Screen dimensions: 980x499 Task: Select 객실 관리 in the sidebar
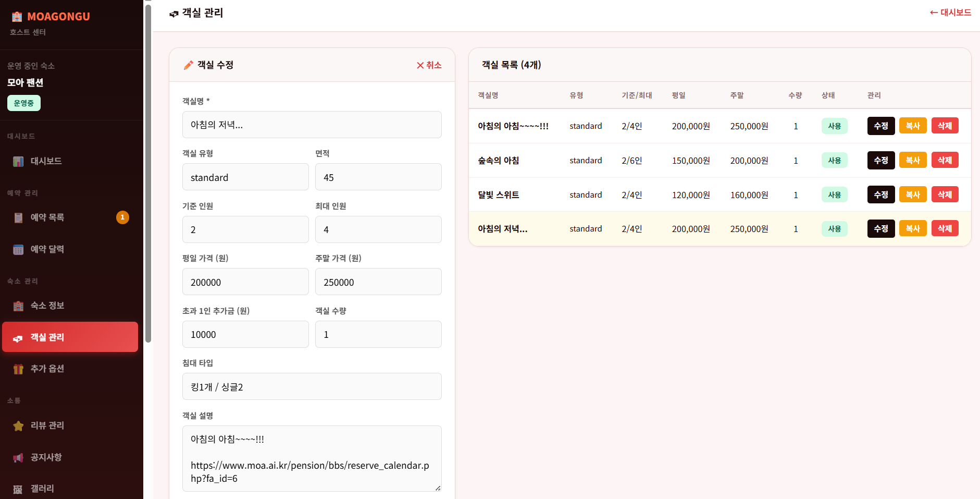(70, 337)
